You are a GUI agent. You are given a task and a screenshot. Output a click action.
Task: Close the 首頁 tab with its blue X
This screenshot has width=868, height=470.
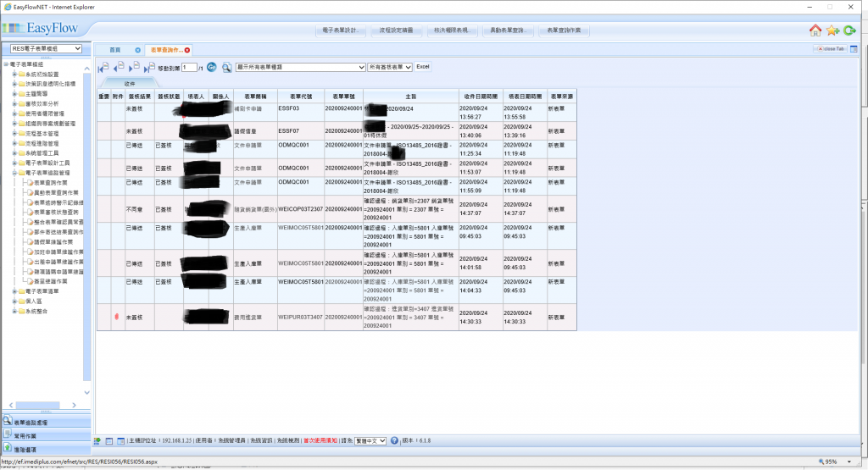pos(138,50)
